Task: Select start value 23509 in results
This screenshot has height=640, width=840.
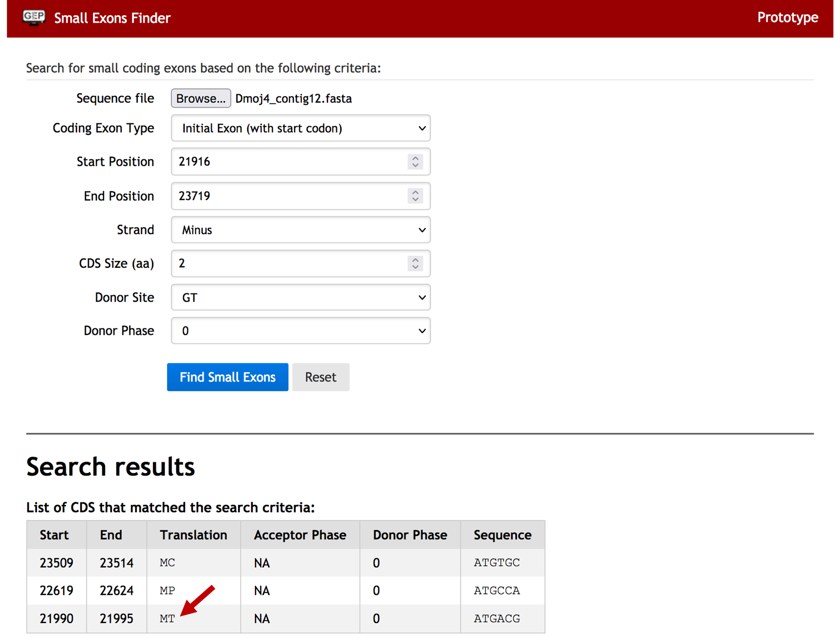Action: coord(56,563)
